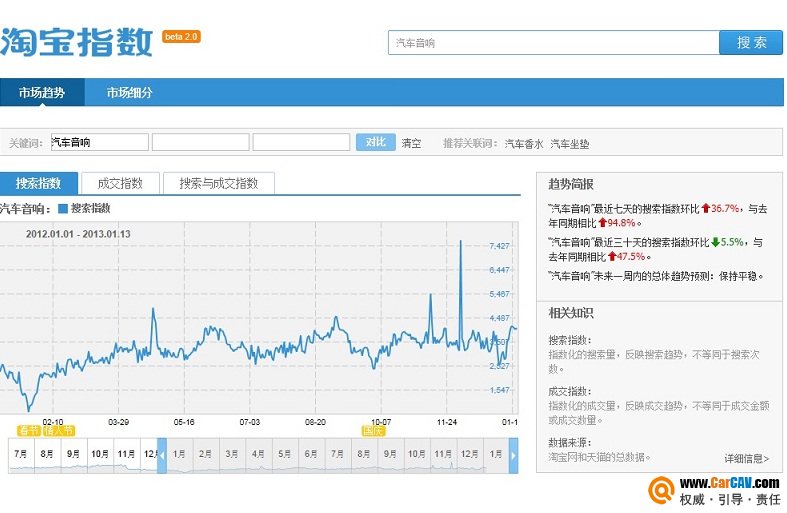Click the red up arrow next to 94.8%
Screen dimensions: 787x513
tap(602, 222)
